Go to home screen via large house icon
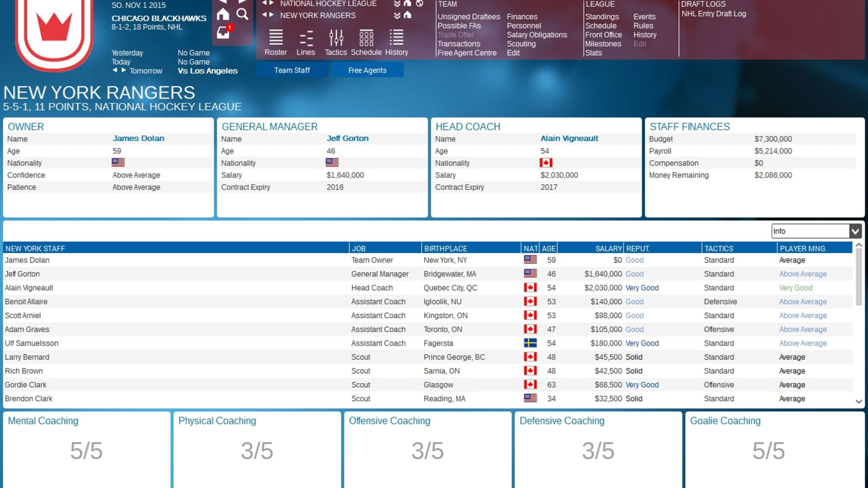This screenshot has height=488, width=868. [x=223, y=14]
